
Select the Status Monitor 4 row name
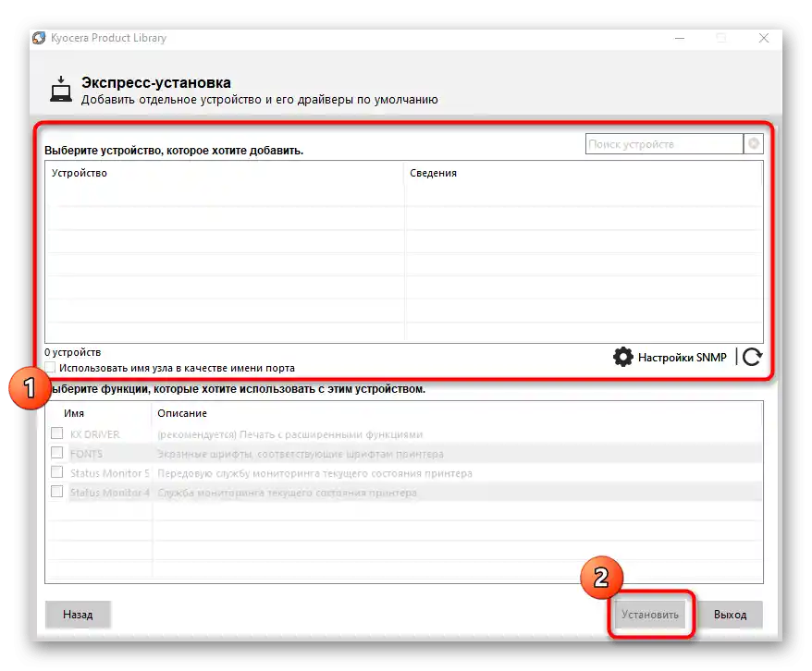[110, 493]
